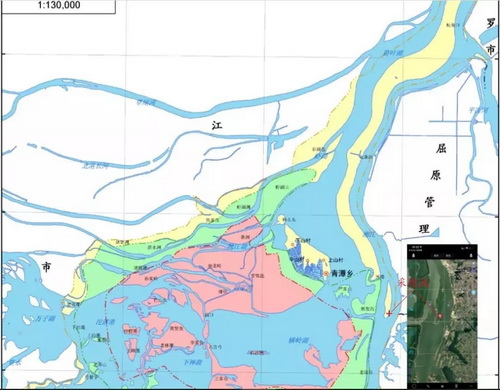Click the 横岭湖 lake label in blue area

coord(299,341)
